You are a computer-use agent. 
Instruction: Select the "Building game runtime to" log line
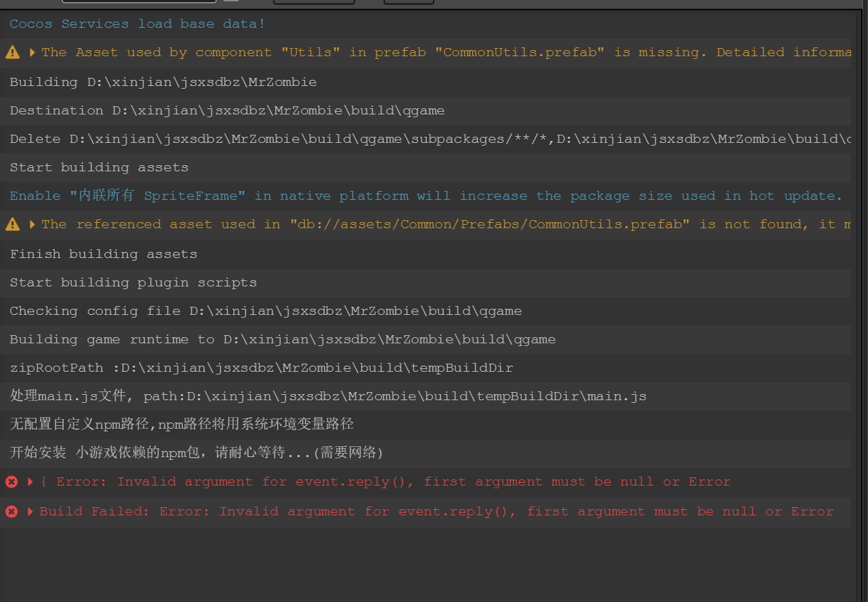point(283,339)
